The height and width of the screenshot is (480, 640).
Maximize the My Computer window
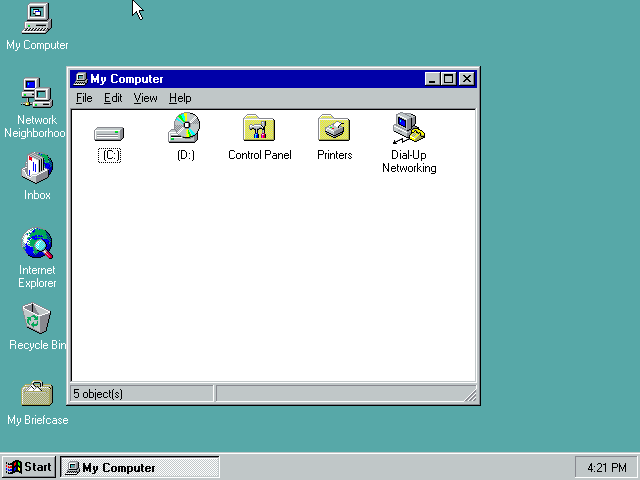448,79
